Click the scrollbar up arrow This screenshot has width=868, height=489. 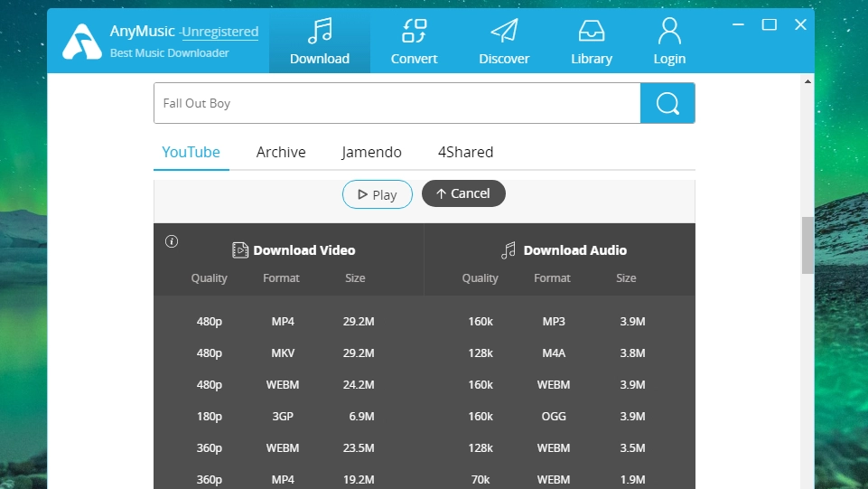[807, 81]
